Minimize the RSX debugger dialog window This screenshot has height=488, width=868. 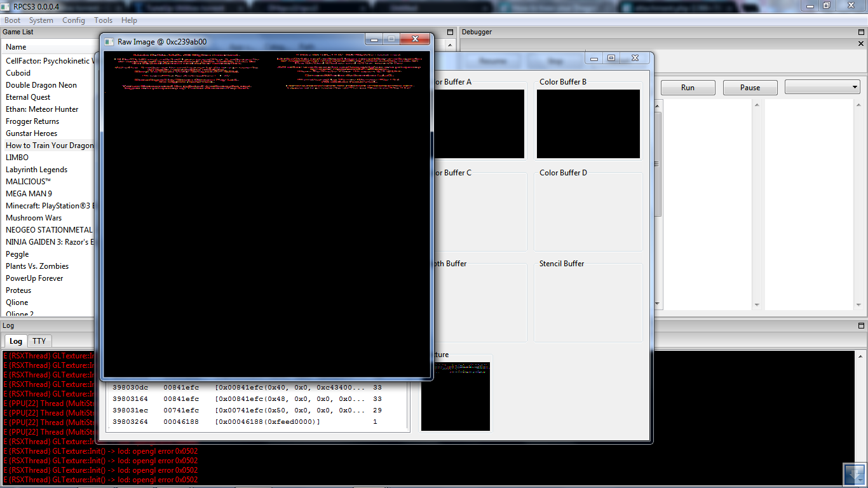coord(594,58)
